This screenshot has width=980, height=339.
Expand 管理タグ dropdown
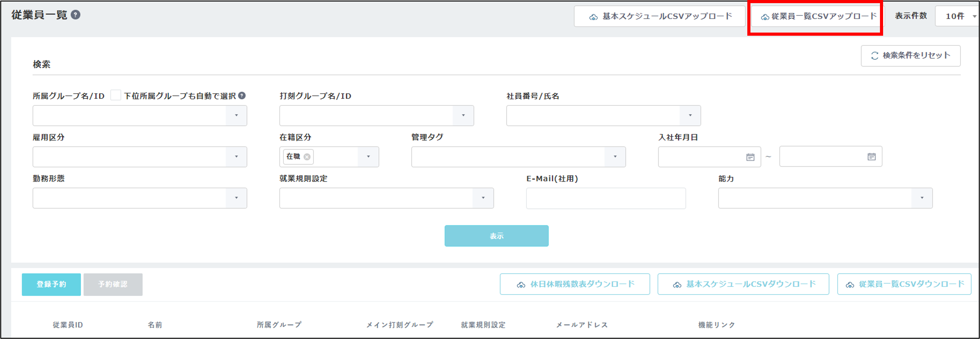[615, 157]
